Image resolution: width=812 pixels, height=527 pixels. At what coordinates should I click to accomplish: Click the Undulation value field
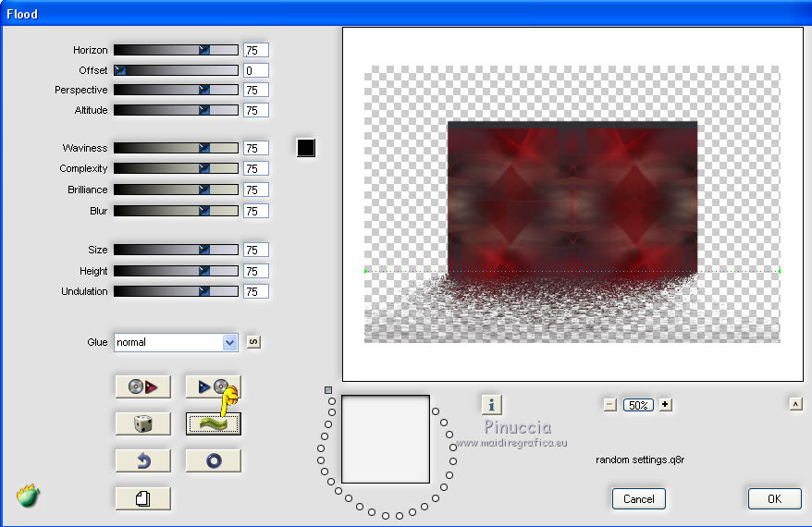pos(256,291)
